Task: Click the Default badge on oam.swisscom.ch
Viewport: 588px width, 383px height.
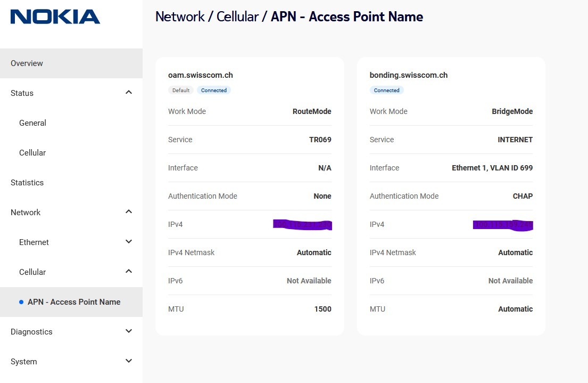Action: [x=181, y=91]
